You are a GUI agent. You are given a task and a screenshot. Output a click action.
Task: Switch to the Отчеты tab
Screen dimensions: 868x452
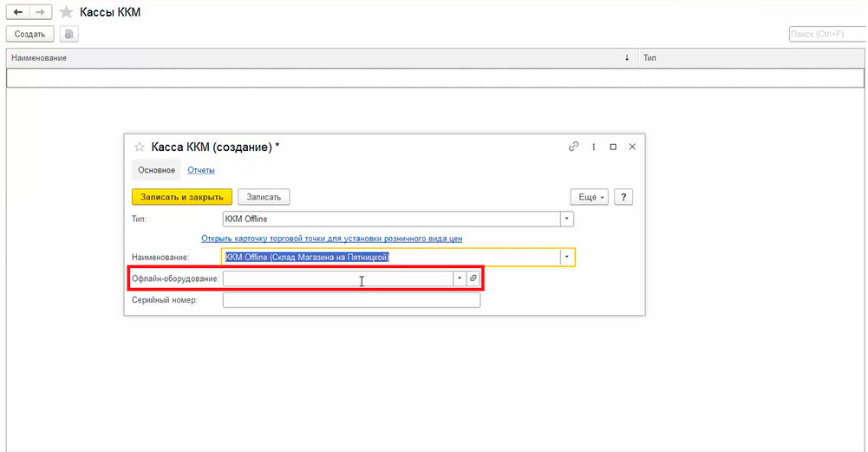[x=201, y=170]
